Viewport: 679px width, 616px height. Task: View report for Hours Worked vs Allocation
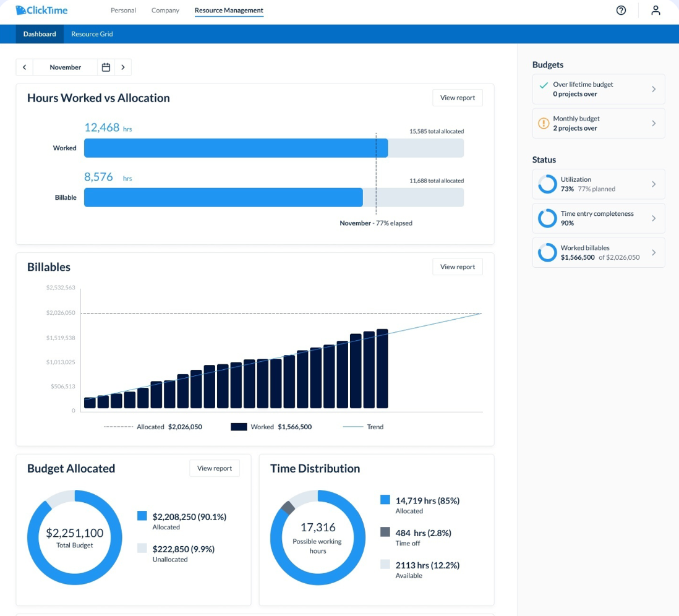pos(457,97)
